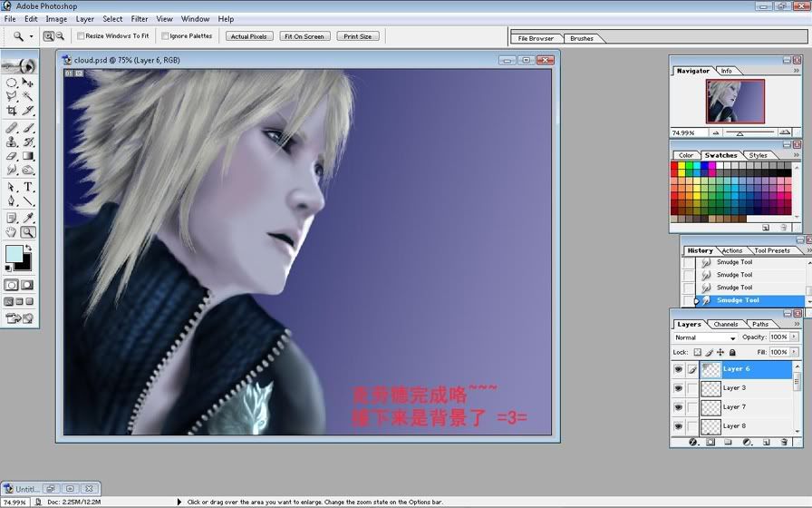The width and height of the screenshot is (812, 508).
Task: Switch to the Paths tab
Action: coord(760,324)
